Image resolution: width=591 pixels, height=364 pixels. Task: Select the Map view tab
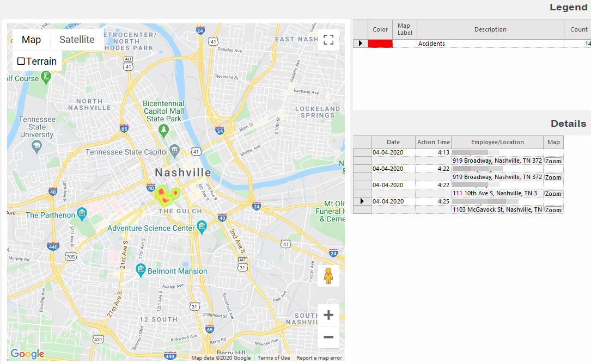[31, 39]
